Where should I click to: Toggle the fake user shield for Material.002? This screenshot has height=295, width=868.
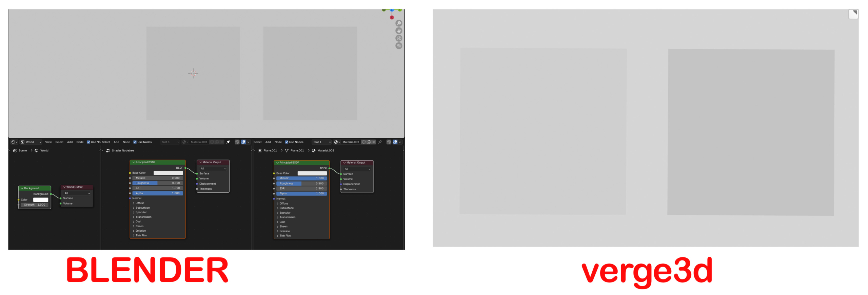(363, 142)
